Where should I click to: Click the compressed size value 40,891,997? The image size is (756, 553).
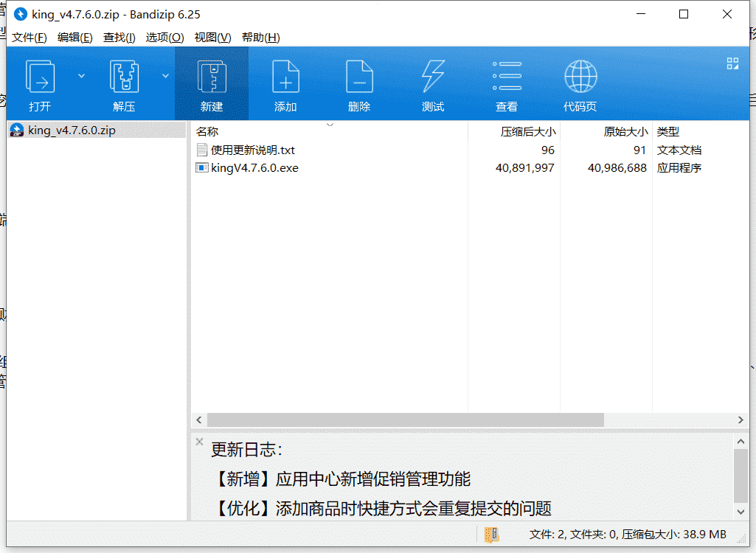point(525,168)
